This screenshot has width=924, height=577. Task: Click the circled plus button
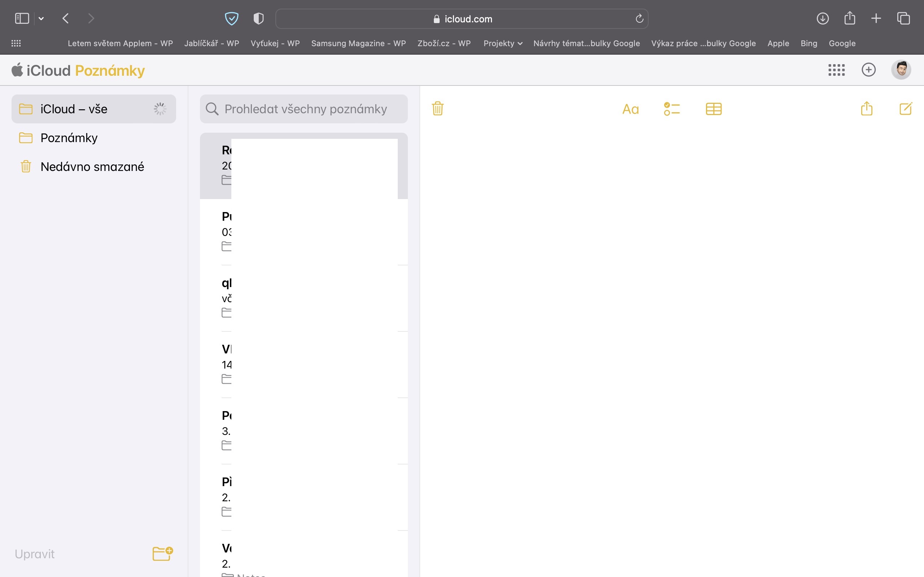868,70
